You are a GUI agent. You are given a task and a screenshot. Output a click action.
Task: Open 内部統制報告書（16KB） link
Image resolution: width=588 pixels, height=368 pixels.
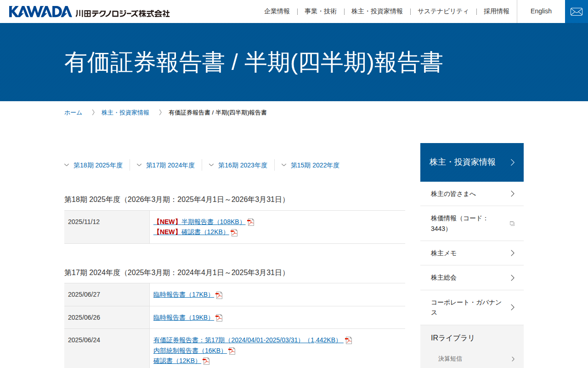pos(190,351)
